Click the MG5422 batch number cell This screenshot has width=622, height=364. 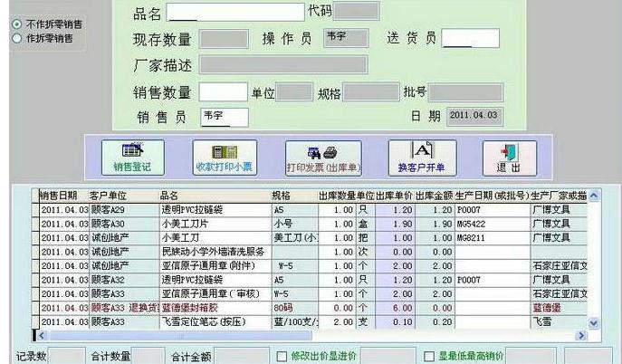(x=492, y=224)
